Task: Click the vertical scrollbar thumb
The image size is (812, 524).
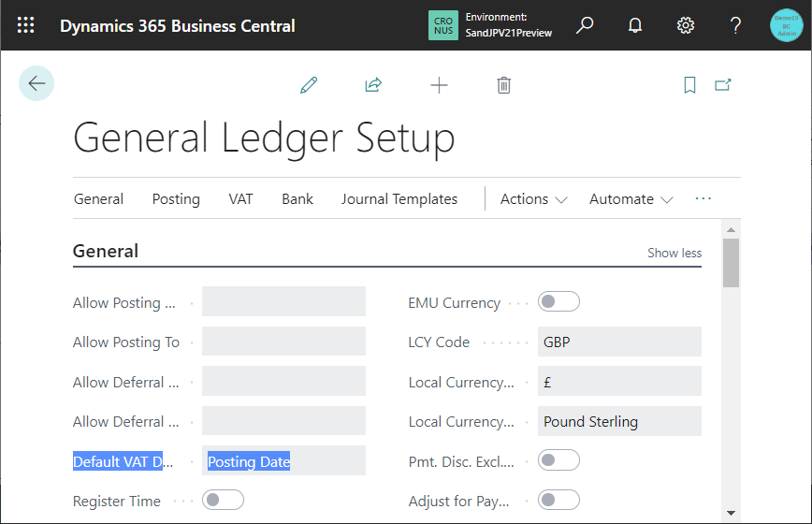Action: (732, 263)
